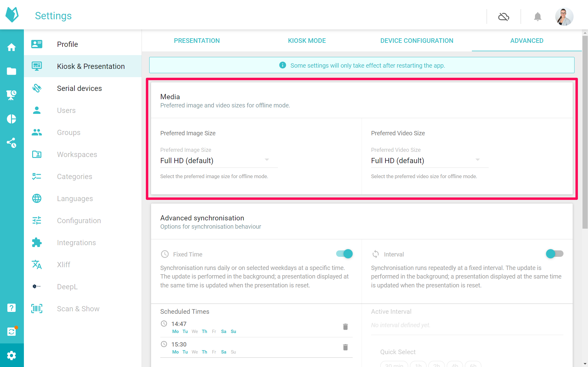
Task: Toggle Sunday for the 15:30 schedule
Action: (233, 352)
